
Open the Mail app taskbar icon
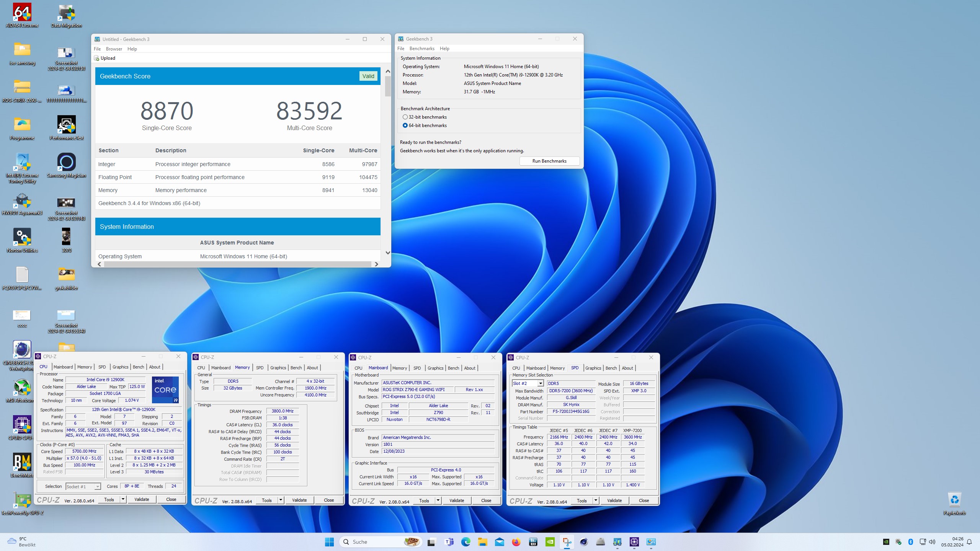point(499,542)
